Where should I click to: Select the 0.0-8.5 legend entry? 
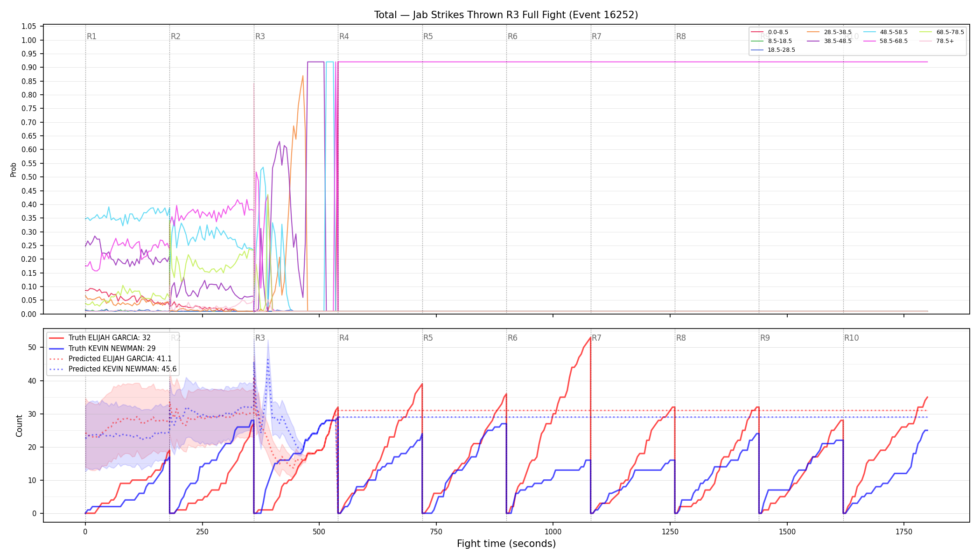pos(770,32)
